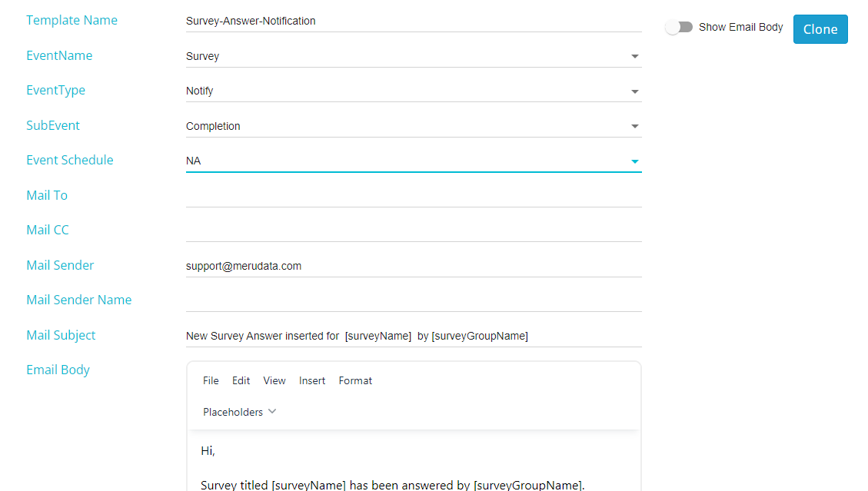The image size is (868, 491).
Task: Toggle the Show Email Body switch
Action: tap(679, 27)
